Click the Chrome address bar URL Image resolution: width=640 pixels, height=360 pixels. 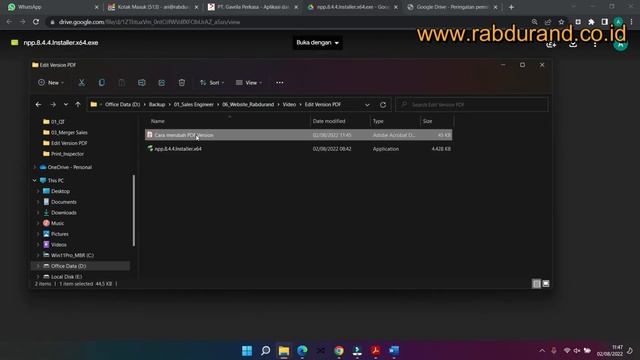[x=149, y=22]
